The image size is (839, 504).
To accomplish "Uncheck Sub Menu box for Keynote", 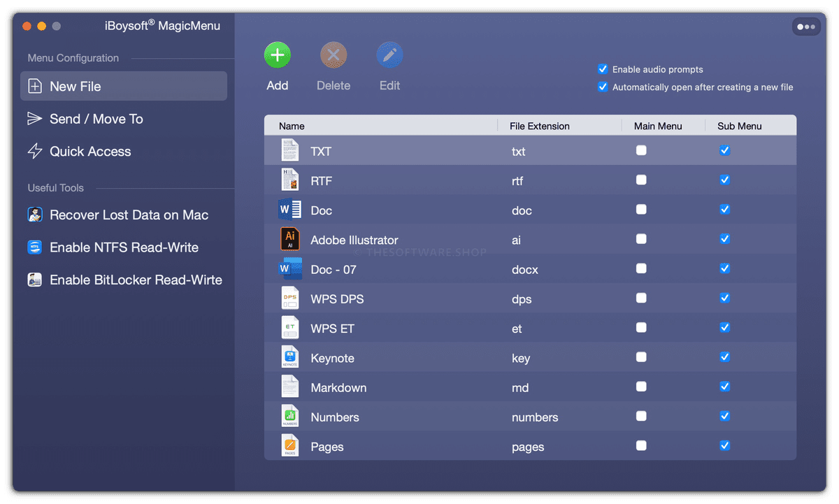I will [x=725, y=357].
